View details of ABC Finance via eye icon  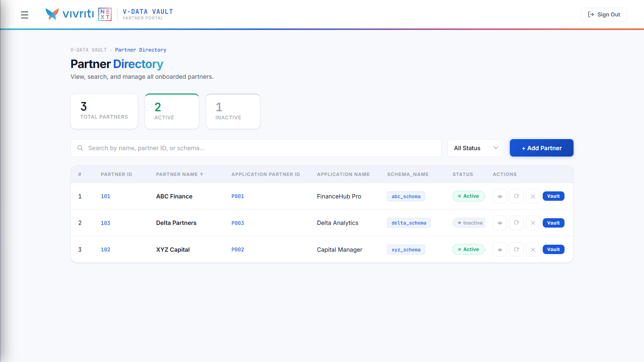click(500, 196)
